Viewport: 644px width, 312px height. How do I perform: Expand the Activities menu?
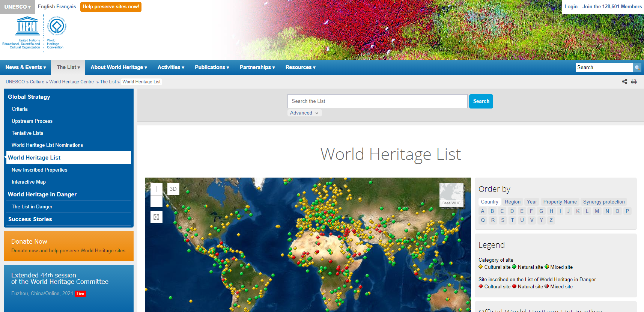[171, 68]
